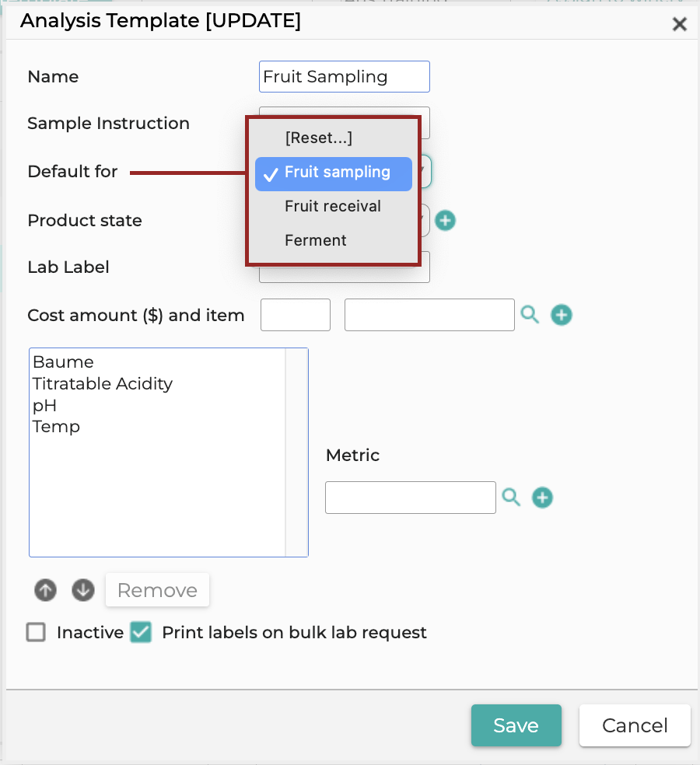700x765 pixels.
Task: Close the Analysis Template dialog
Action: pyautogui.click(x=680, y=24)
